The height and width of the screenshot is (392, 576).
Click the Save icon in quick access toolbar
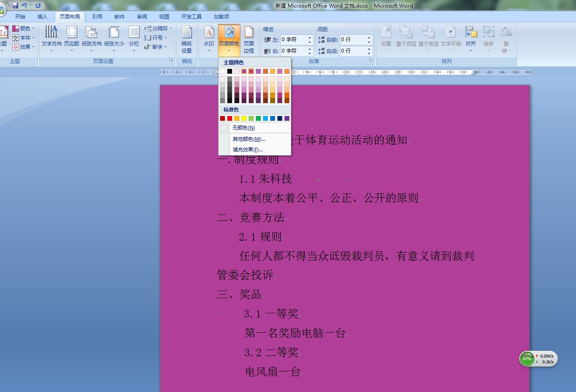[15, 5]
